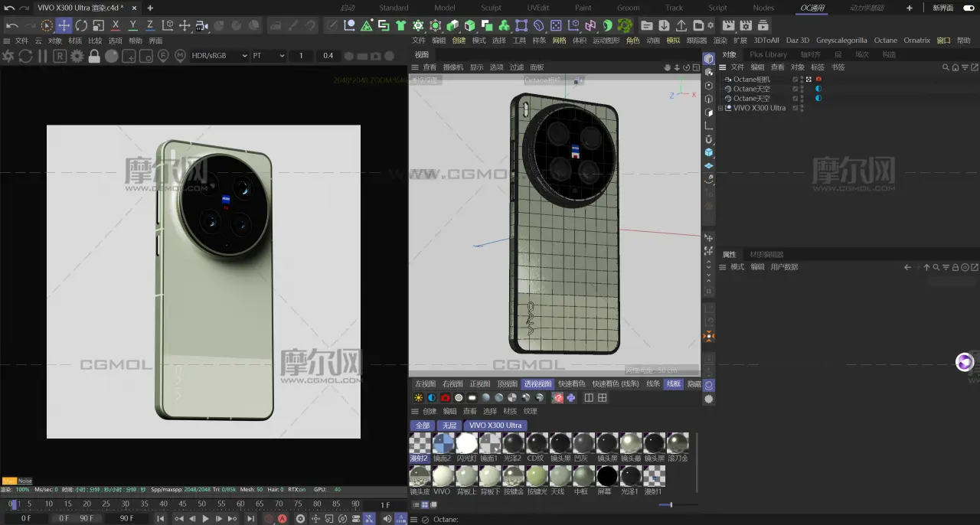The height and width of the screenshot is (525, 980).
Task: Select the Move tool in top toolbar
Action: click(x=64, y=25)
